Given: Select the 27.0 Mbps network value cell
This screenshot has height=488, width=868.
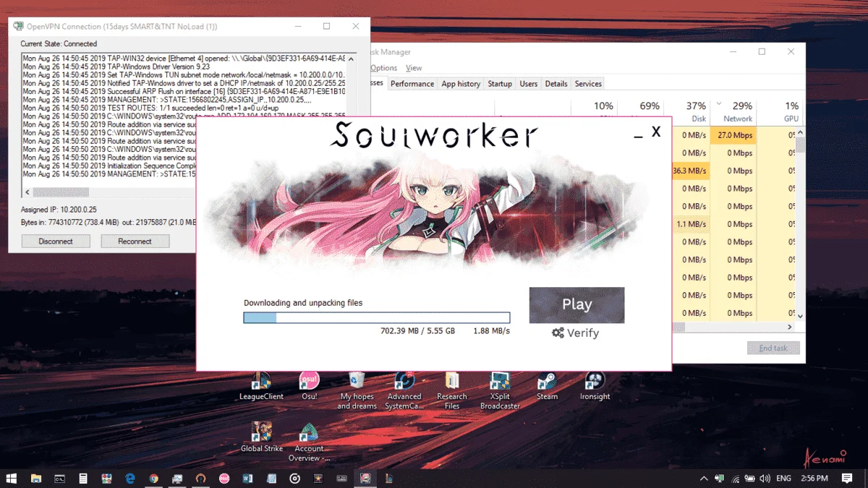Looking at the screenshot, I should 733,135.
